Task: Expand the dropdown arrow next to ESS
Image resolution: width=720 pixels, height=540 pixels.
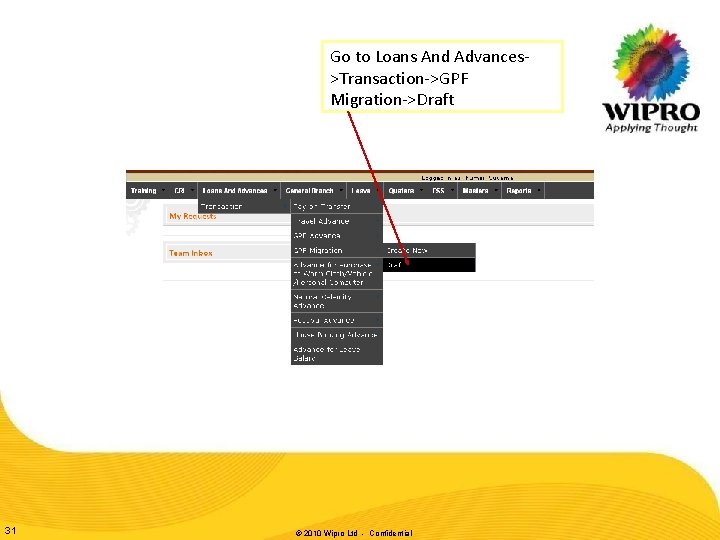Action: (452, 190)
